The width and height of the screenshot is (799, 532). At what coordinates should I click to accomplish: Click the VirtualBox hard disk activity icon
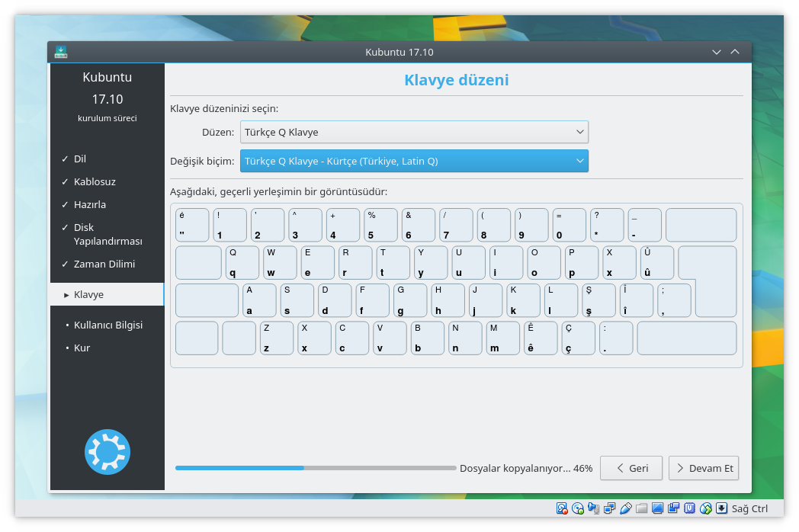tap(562, 508)
